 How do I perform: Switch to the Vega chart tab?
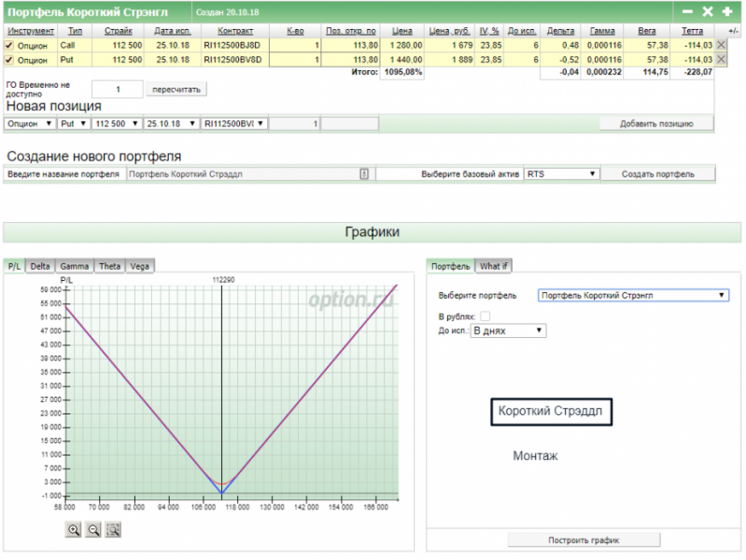pos(140,266)
